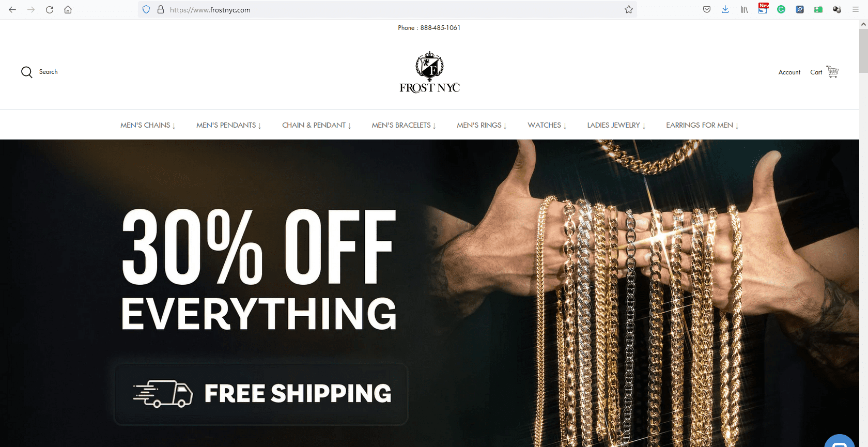Open the chat widget bubble
This screenshot has width=868, height=447.
(x=840, y=442)
